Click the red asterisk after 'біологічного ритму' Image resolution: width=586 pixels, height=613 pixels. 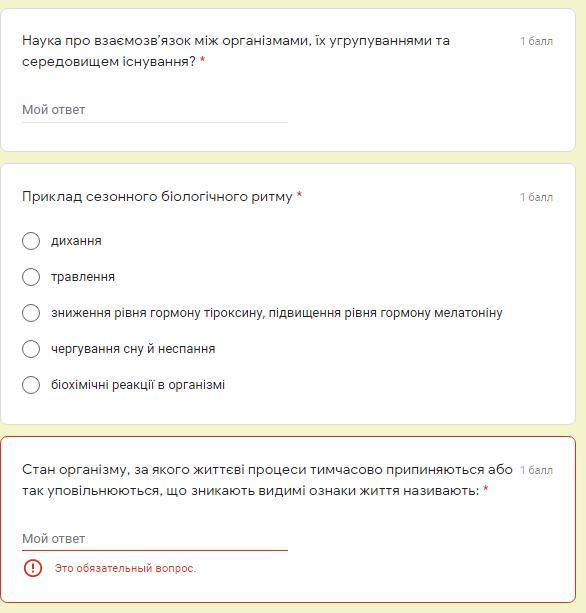point(299,195)
